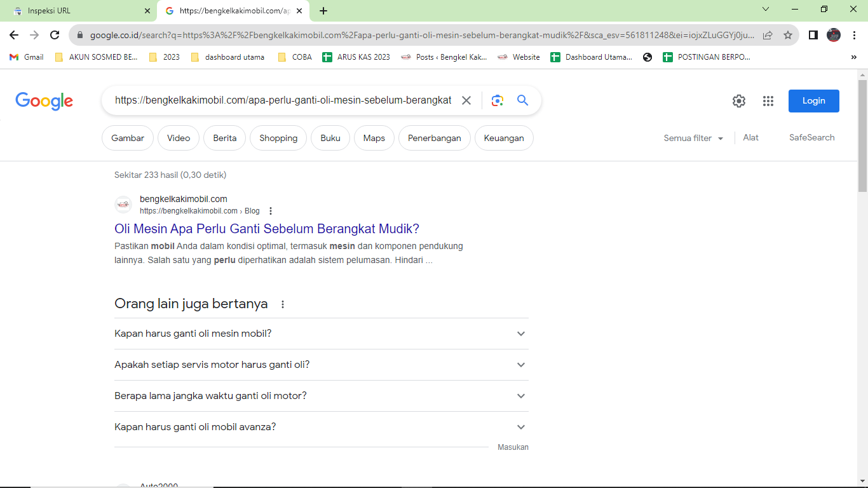Open the AKUN SOSMED bookmark folder
Viewport: 868px width, 488px height.
pyautogui.click(x=96, y=57)
